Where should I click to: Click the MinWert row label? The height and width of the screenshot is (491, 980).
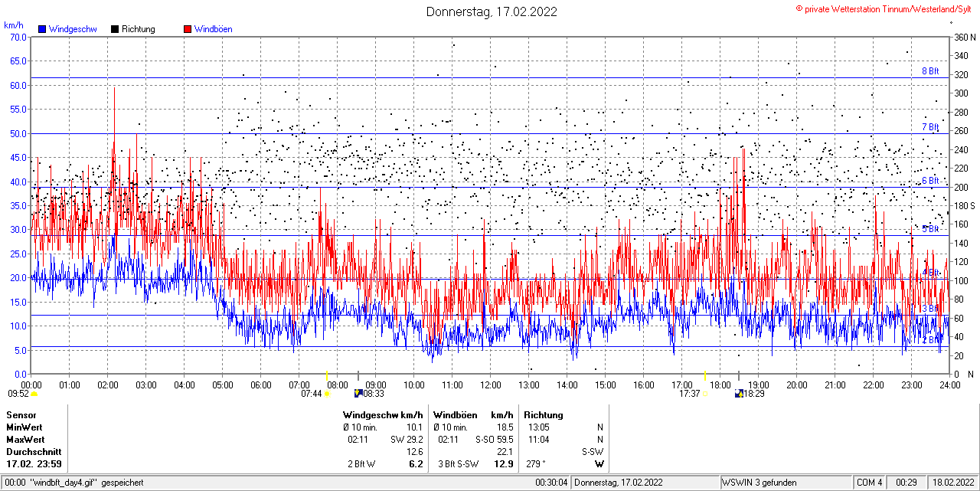click(25, 427)
